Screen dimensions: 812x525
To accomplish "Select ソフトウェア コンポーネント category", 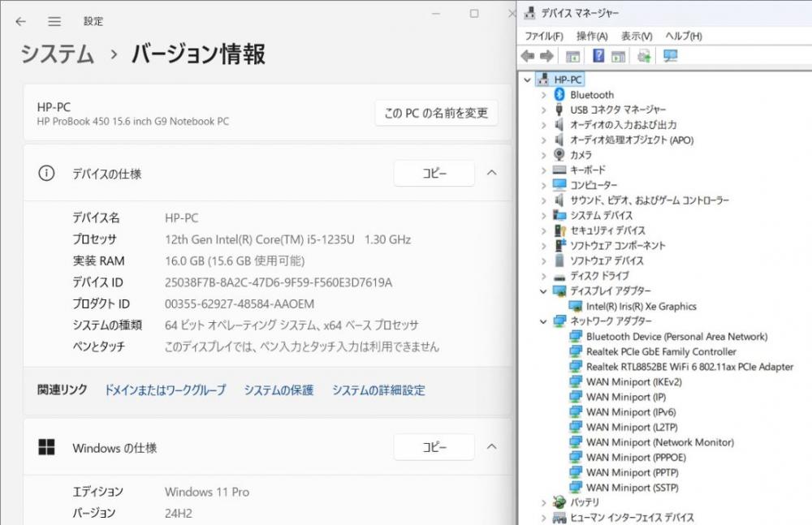I will pos(617,245).
